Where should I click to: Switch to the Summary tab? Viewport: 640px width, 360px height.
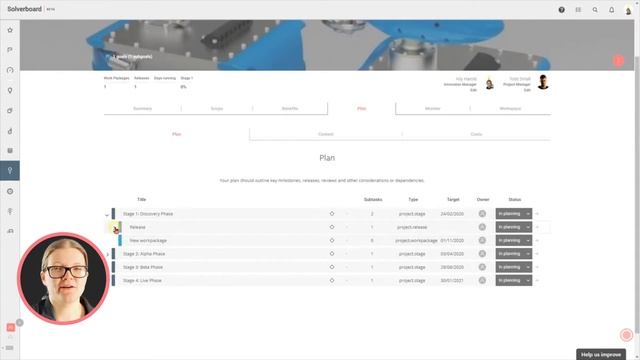(142, 109)
